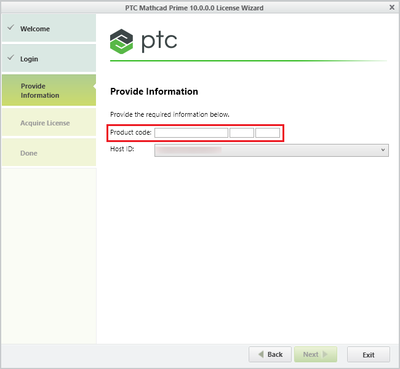400x369 pixels.
Task: Click the Next button
Action: [x=315, y=354]
